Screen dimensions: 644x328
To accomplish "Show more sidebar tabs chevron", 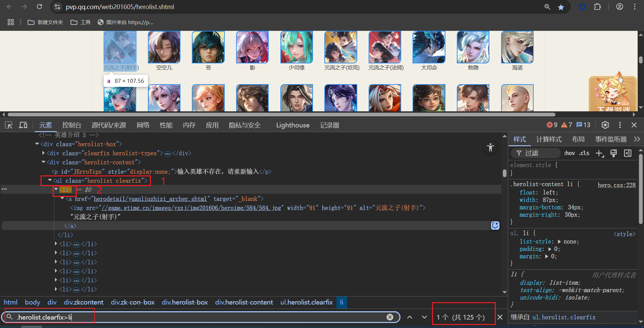I will [x=637, y=139].
